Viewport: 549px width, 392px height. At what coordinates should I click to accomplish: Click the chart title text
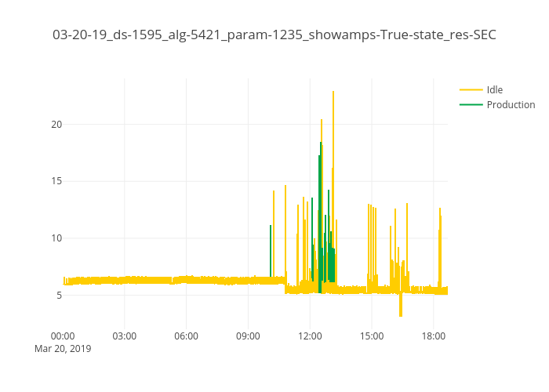[274, 35]
